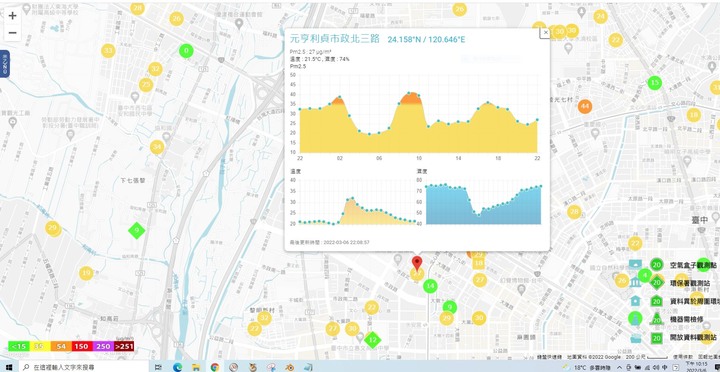Select the green diamond 12 station marker
Image resolution: width=720 pixels, height=372 pixels.
tap(372, 340)
